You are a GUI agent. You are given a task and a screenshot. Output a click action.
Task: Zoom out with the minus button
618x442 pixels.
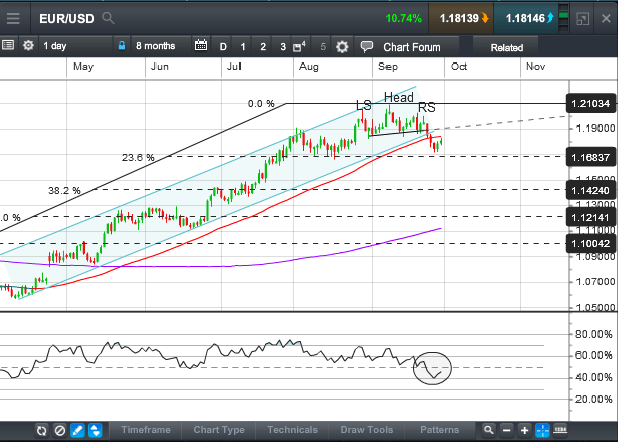(x=506, y=431)
